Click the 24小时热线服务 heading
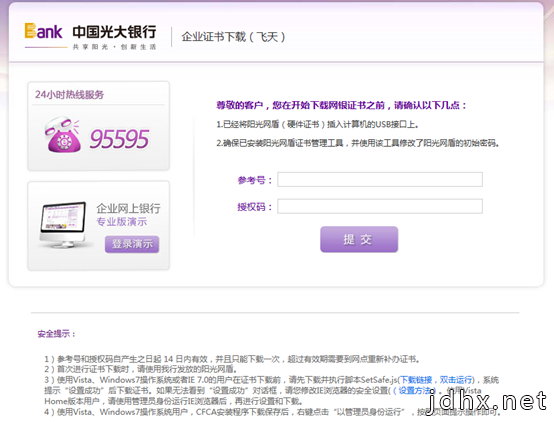The image size is (554, 422). (x=69, y=94)
